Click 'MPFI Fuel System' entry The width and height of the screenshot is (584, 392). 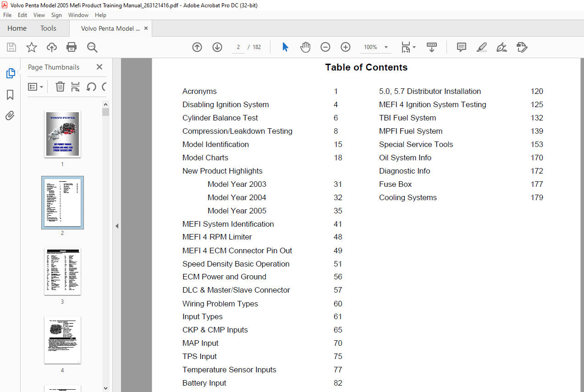pos(411,131)
